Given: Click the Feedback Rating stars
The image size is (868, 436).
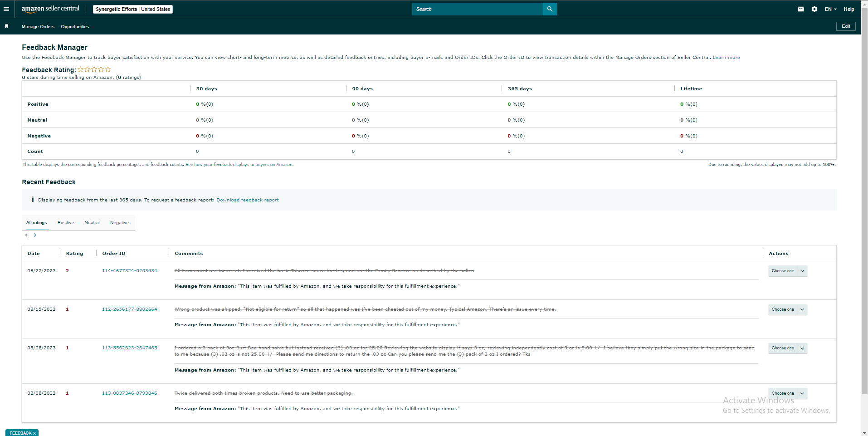Looking at the screenshot, I should 94,69.
